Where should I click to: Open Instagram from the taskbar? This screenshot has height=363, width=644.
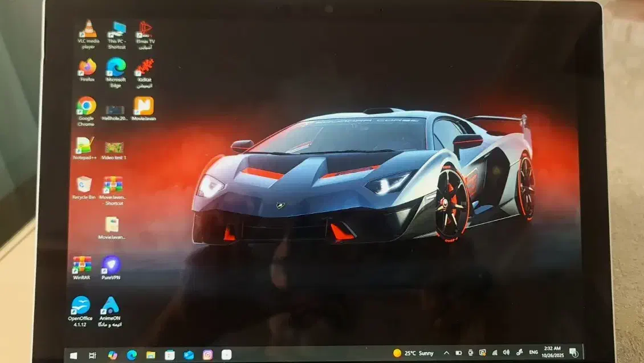point(207,354)
